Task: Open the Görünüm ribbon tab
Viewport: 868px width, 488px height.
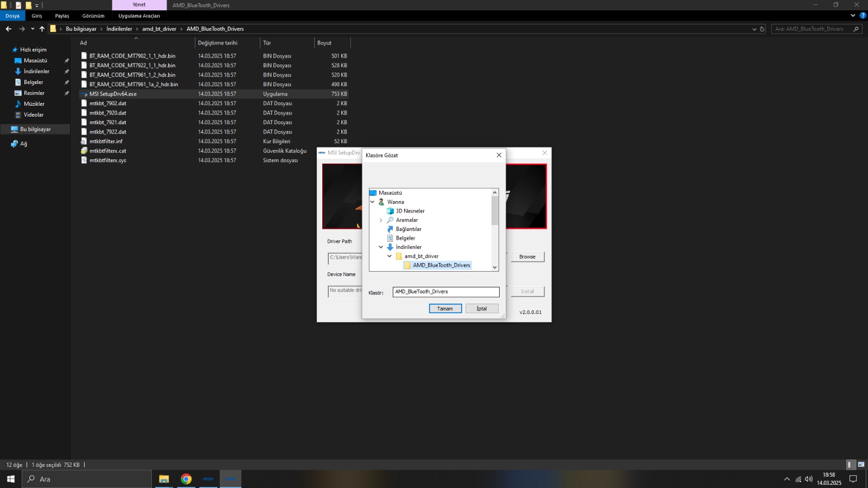Action: (x=93, y=16)
